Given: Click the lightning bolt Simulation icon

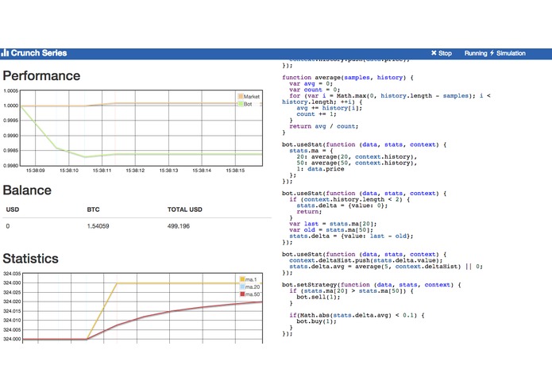Looking at the screenshot, I should click(x=492, y=53).
